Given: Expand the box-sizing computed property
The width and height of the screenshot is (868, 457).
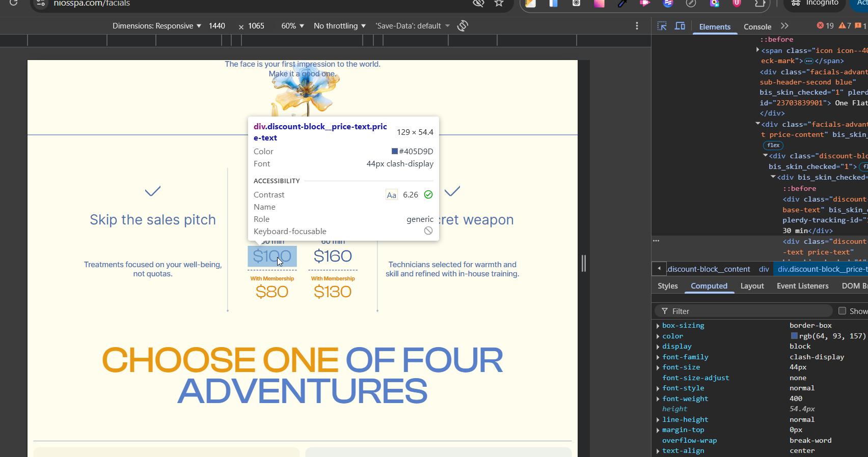Looking at the screenshot, I should point(658,326).
